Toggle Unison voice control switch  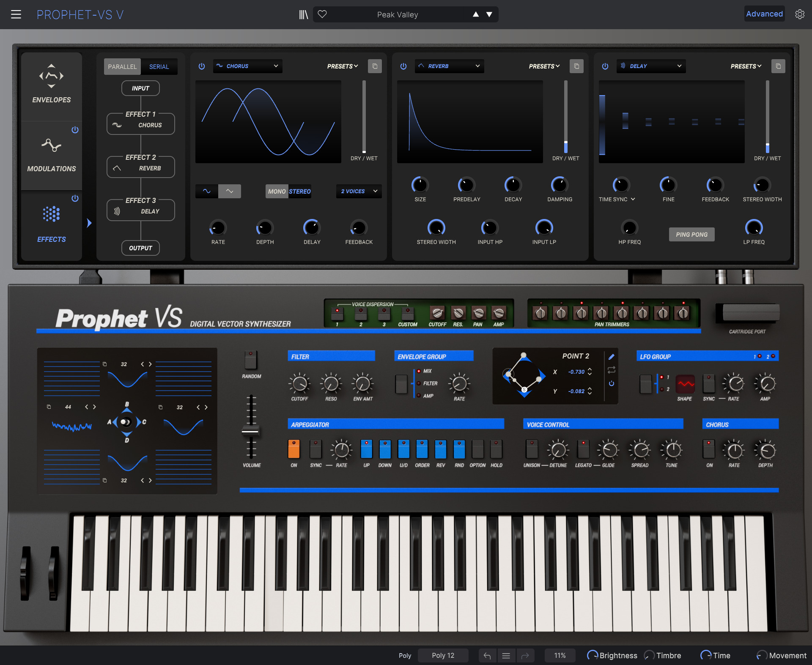(532, 449)
